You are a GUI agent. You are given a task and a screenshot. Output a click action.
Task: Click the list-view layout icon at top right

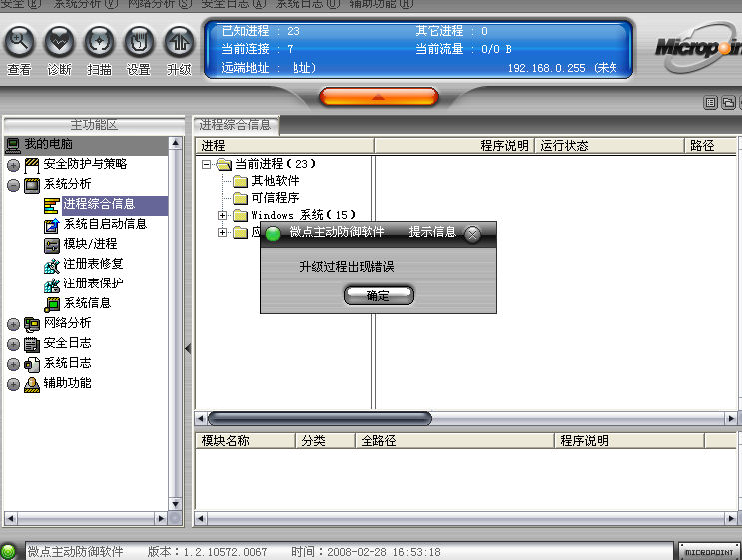click(710, 103)
